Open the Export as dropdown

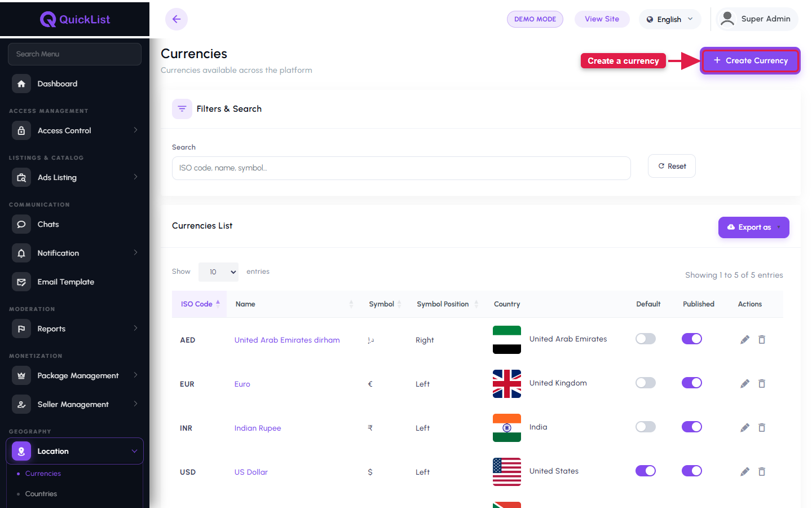[x=754, y=227]
